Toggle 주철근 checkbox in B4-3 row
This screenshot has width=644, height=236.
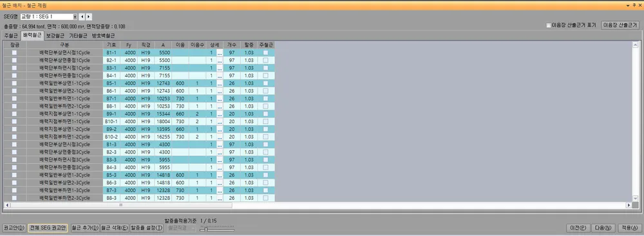coord(266,168)
